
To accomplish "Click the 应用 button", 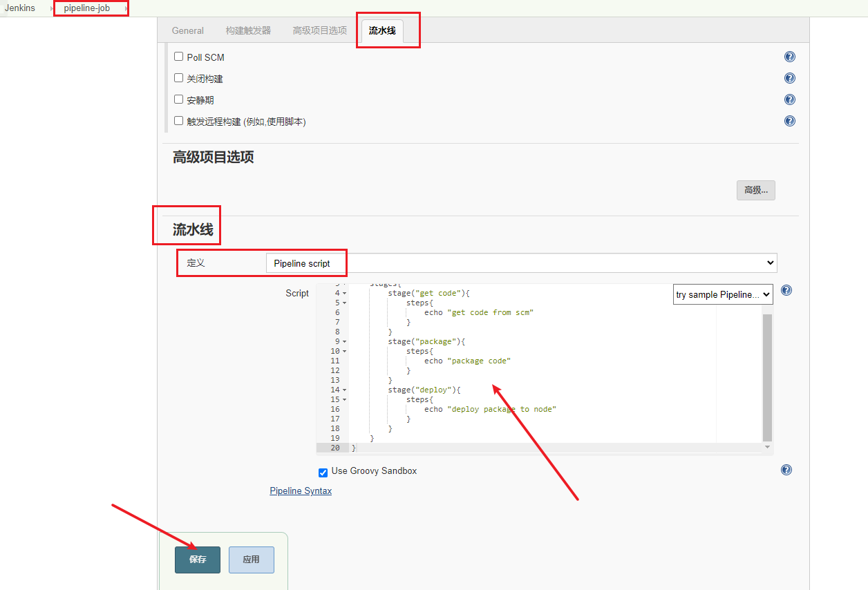I will pyautogui.click(x=252, y=560).
